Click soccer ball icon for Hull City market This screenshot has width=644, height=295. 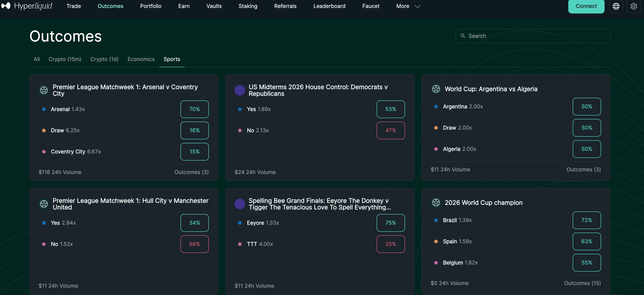(x=44, y=204)
